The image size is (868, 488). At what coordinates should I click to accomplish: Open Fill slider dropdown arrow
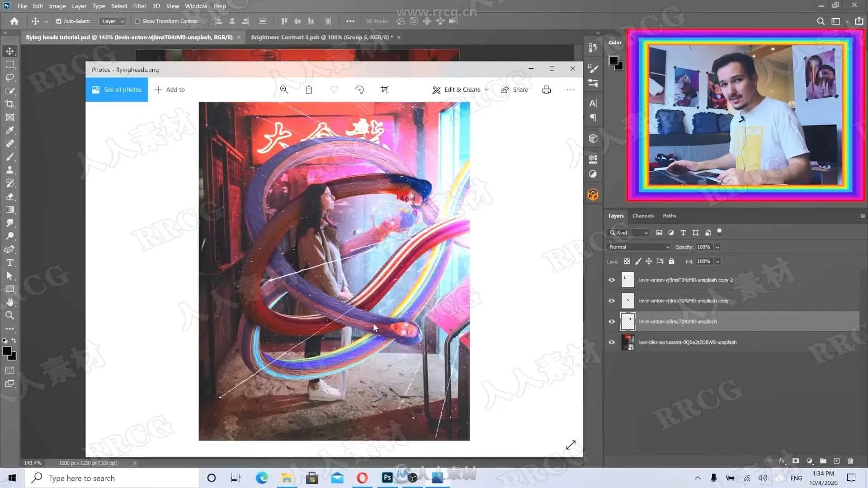tap(717, 262)
